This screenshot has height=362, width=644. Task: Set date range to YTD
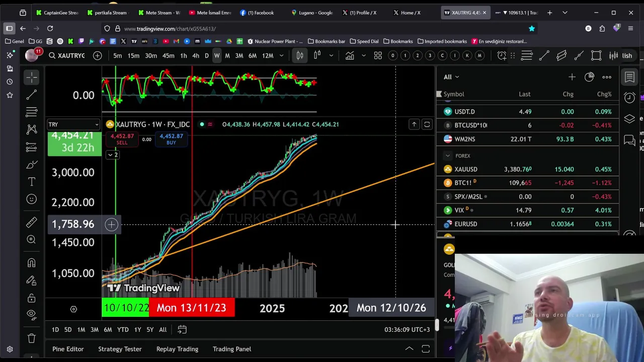123,330
